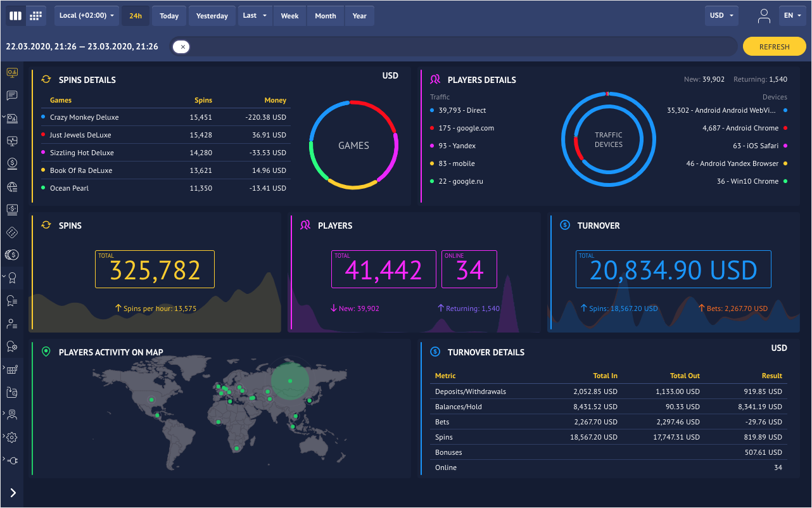The width and height of the screenshot is (812, 508).
Task: Open the dashboard monitor icon in sidebar
Action: tap(12, 73)
